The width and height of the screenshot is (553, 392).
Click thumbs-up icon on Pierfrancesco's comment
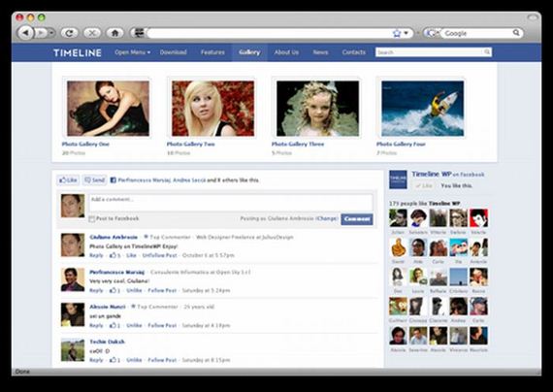tap(113, 290)
